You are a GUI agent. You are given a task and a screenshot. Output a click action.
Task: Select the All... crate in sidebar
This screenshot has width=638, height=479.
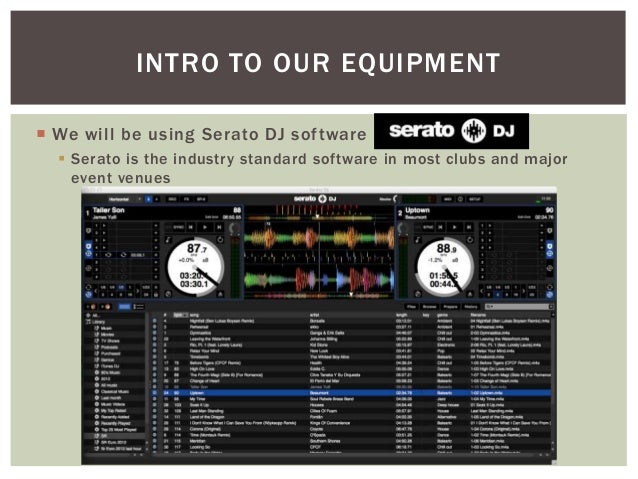click(x=96, y=315)
